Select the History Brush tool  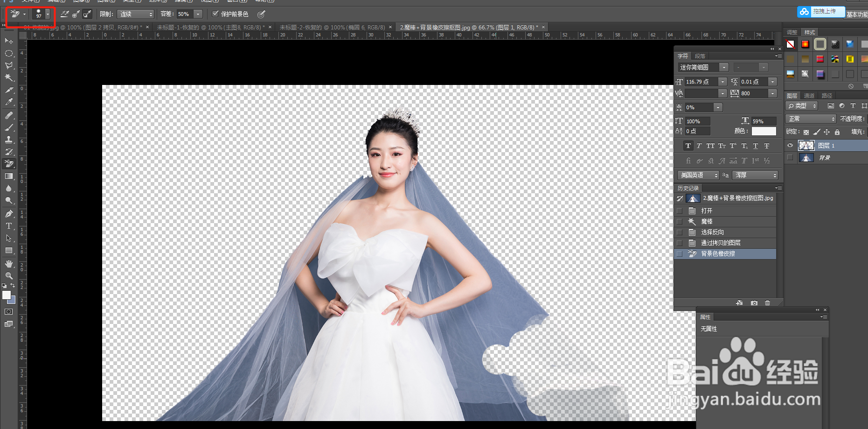[x=9, y=151]
